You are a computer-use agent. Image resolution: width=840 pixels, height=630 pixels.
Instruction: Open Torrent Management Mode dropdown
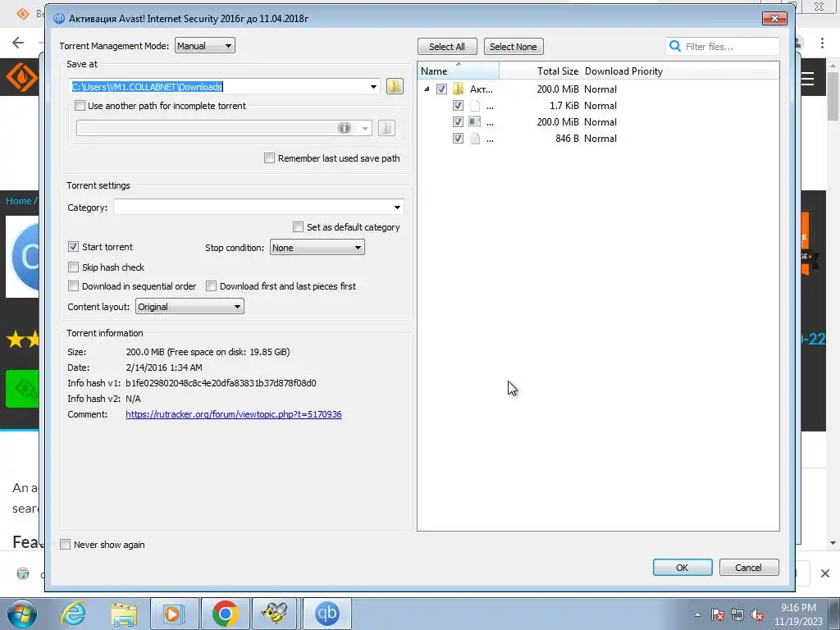click(x=204, y=46)
